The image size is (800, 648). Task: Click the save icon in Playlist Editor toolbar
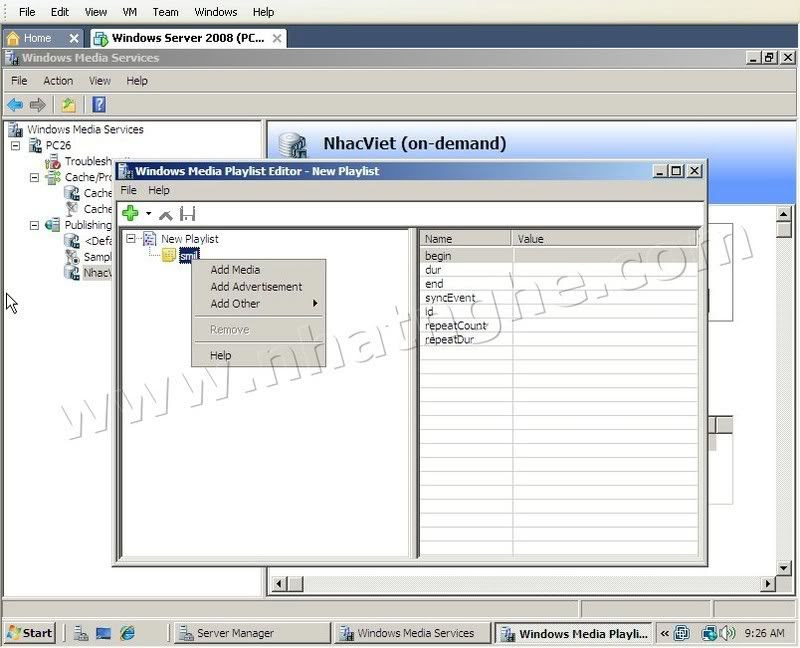point(188,214)
